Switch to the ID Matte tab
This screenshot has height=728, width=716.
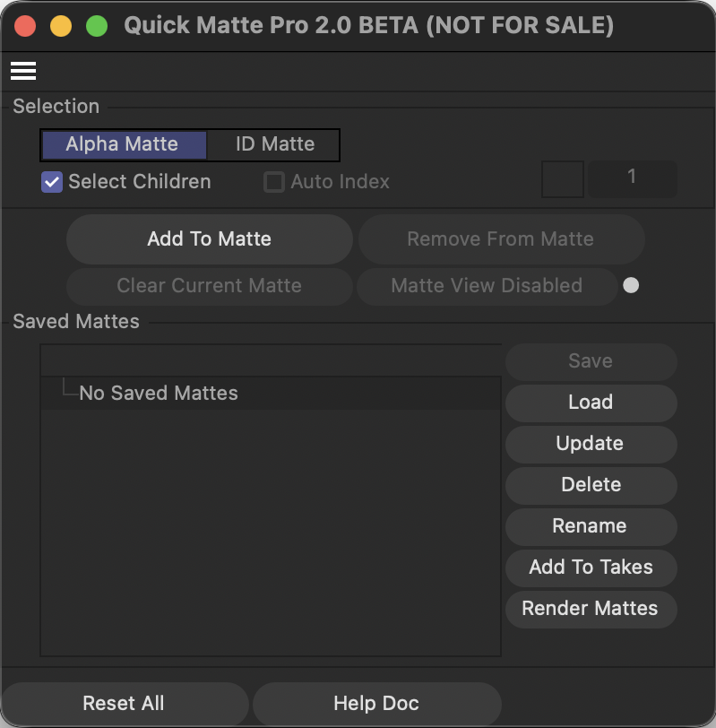(x=272, y=144)
